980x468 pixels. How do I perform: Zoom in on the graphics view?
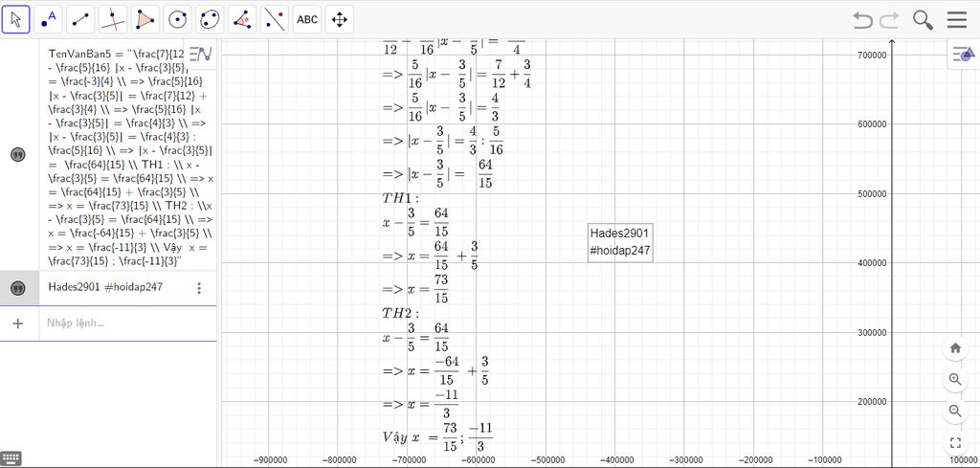955,380
